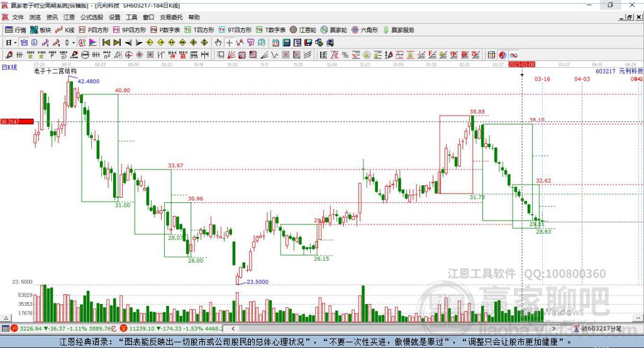Click Shanghai index 3226.94 status entry

click(64, 329)
